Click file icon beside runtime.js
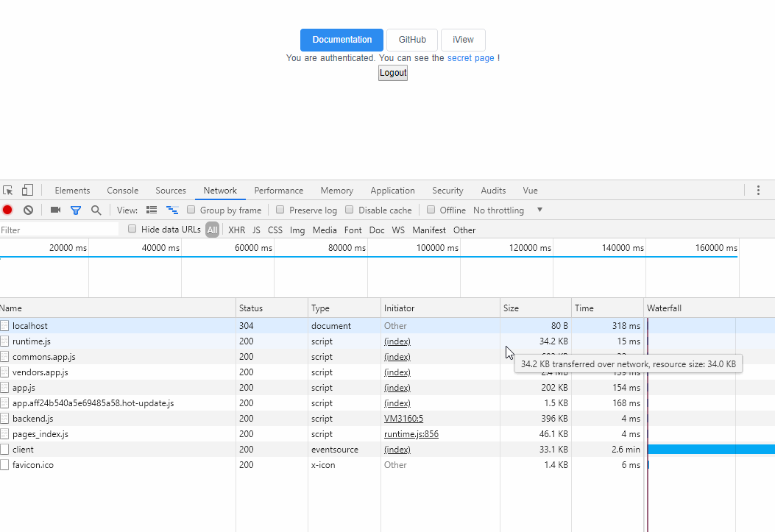775x532 pixels. [x=4, y=341]
